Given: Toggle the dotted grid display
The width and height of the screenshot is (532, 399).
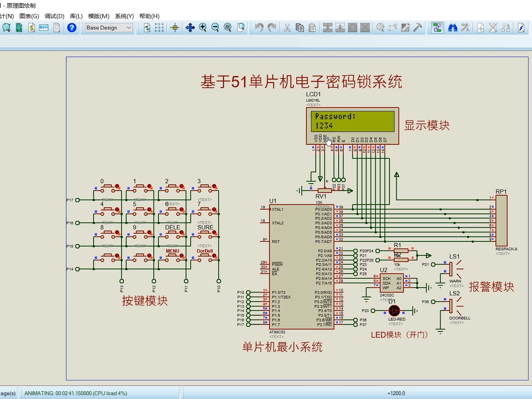Looking at the screenshot, I should 159,28.
